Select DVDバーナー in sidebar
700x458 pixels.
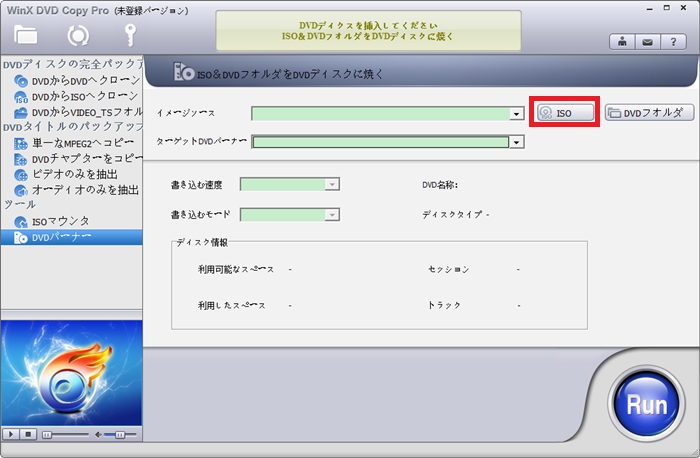point(71,237)
